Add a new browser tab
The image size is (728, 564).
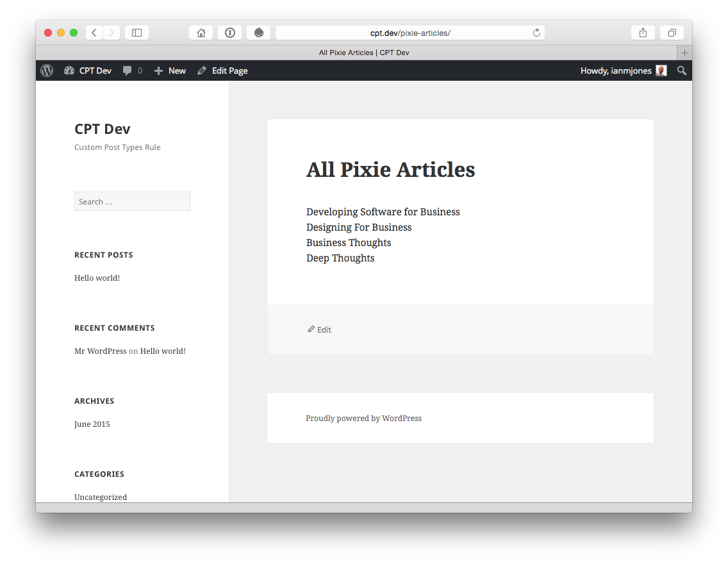(x=684, y=53)
